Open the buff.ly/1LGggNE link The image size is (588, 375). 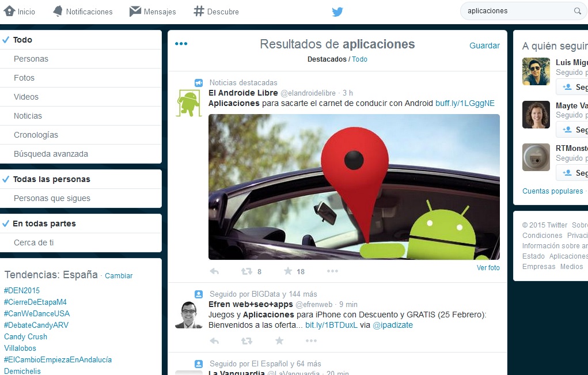(465, 104)
